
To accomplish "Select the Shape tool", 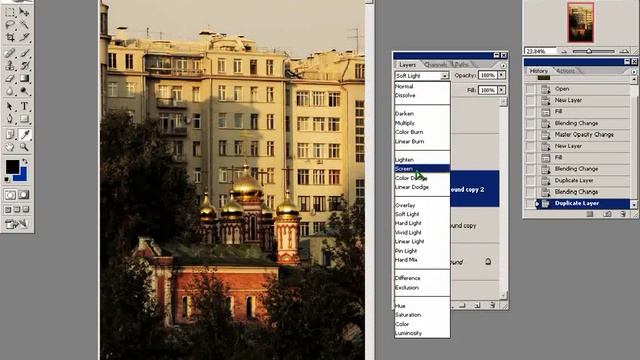I will point(24,119).
